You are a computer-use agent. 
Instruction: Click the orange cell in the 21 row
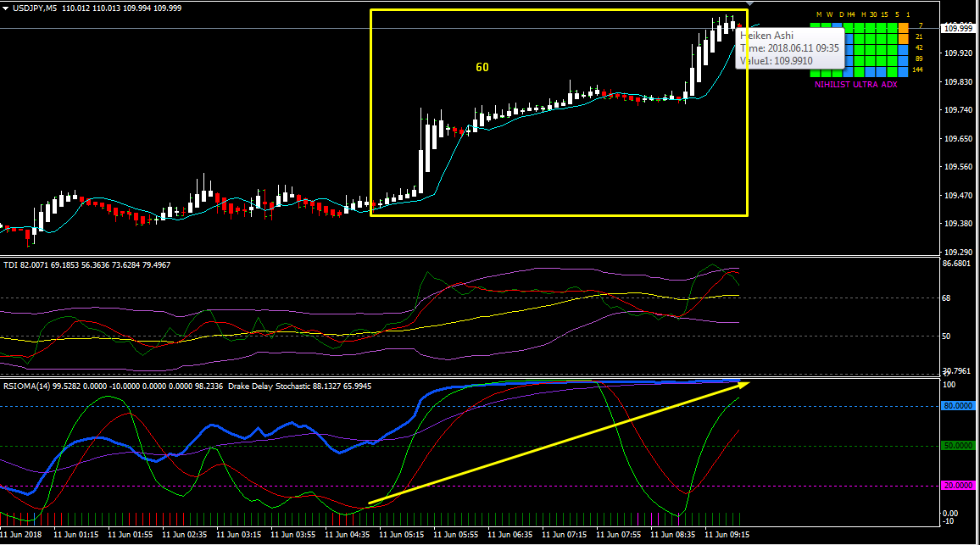903,39
